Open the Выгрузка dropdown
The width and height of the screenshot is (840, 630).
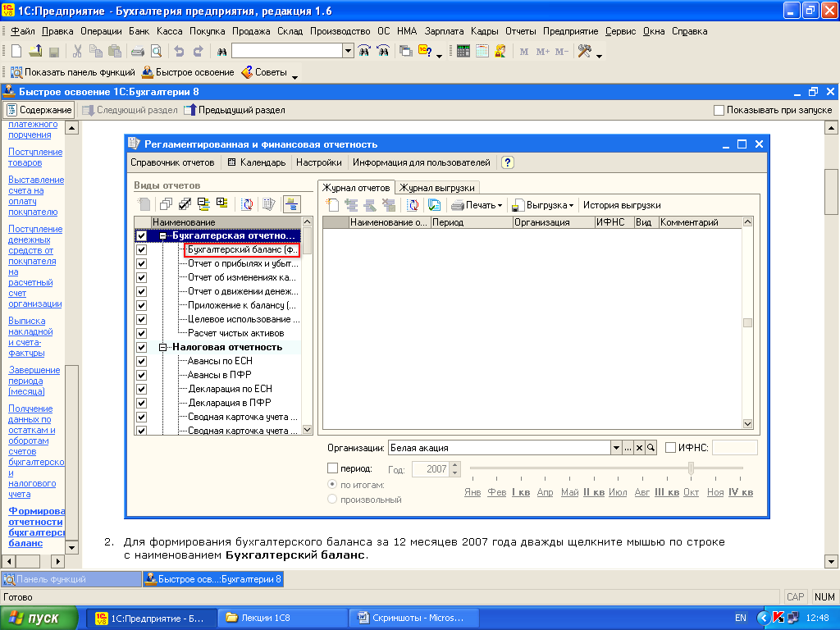[543, 205]
